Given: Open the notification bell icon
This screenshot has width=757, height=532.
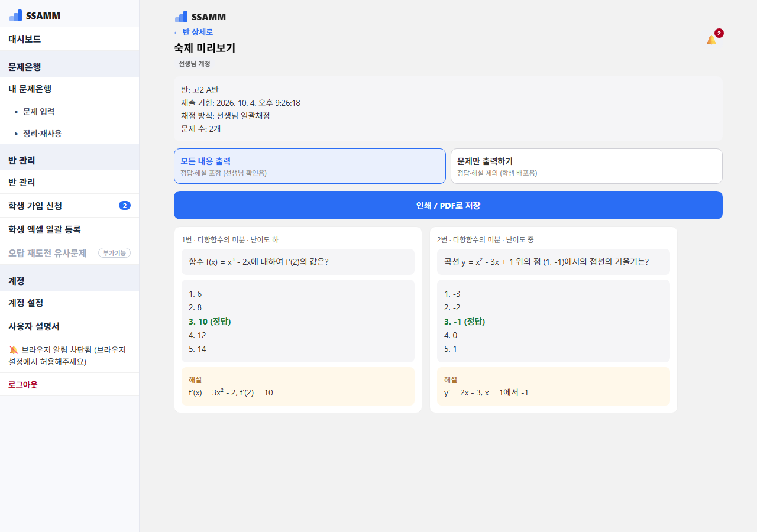Looking at the screenshot, I should [711, 40].
